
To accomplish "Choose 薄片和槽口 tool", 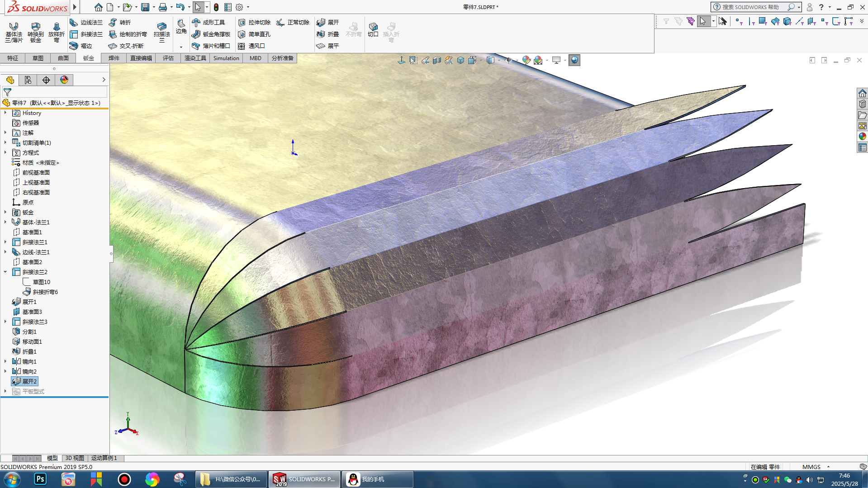I will click(211, 46).
